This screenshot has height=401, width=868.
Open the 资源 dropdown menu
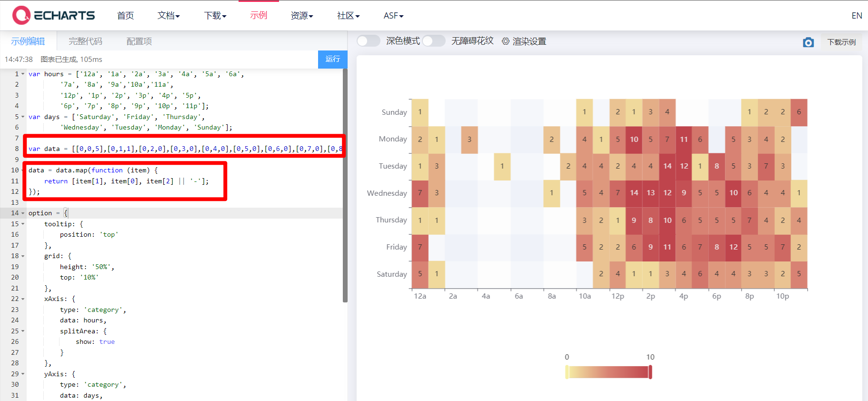[x=302, y=16]
